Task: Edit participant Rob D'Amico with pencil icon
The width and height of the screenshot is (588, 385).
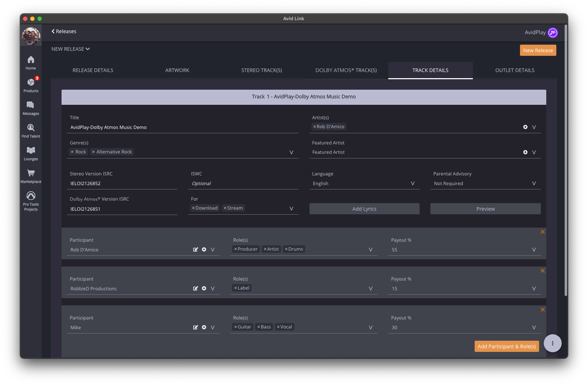Action: 195,250
